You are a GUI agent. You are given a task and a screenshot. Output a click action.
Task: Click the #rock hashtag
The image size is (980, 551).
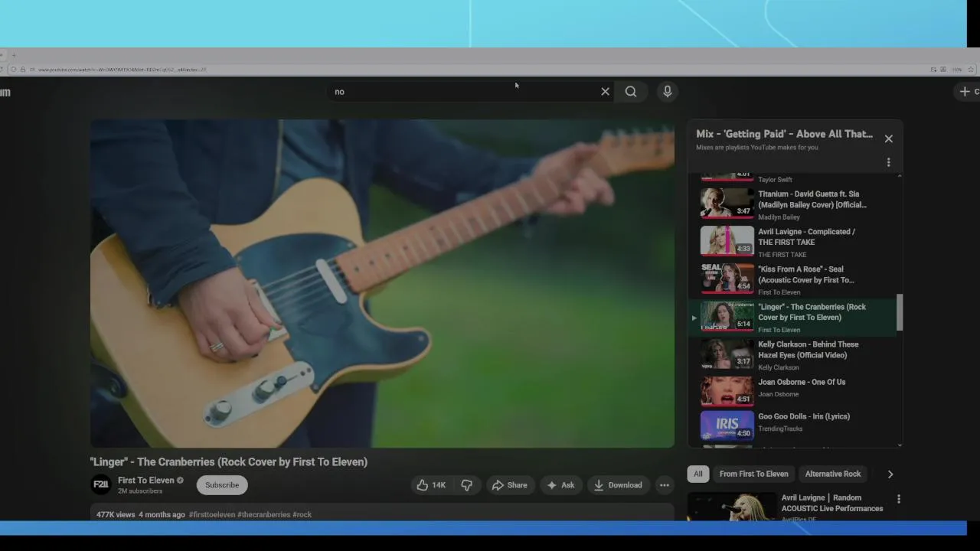tap(302, 515)
